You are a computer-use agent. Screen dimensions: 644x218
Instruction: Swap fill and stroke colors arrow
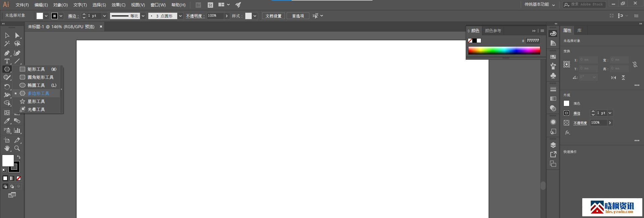coord(19,157)
